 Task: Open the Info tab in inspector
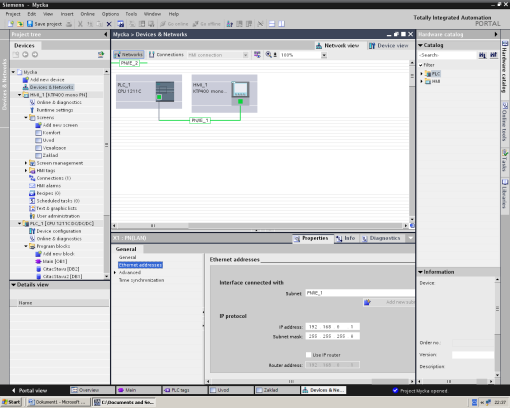coord(346,238)
